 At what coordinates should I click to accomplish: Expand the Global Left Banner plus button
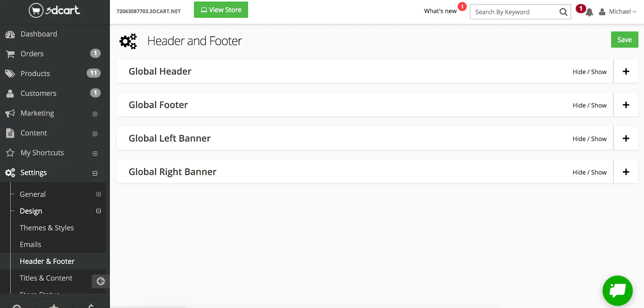626,139
